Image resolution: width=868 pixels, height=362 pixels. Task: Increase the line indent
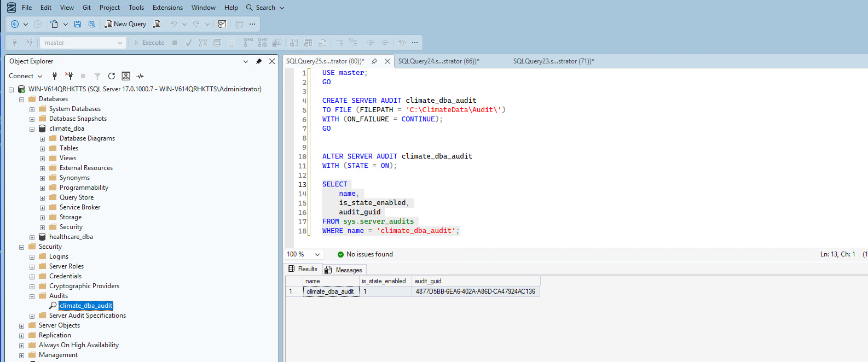(385, 43)
